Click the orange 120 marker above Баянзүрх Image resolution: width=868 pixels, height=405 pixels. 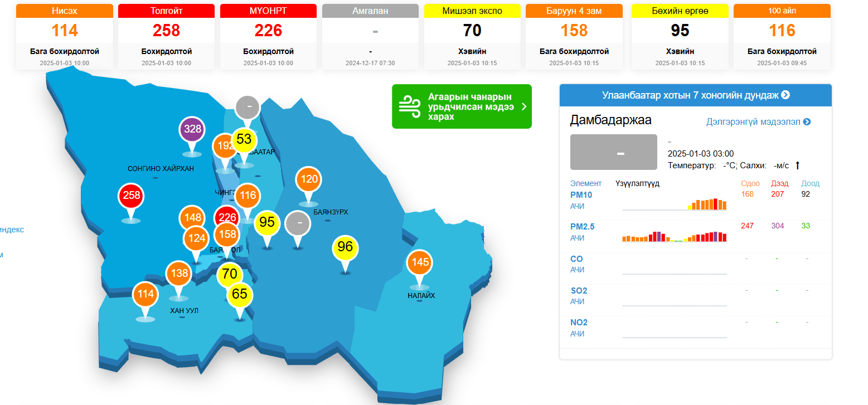(309, 179)
